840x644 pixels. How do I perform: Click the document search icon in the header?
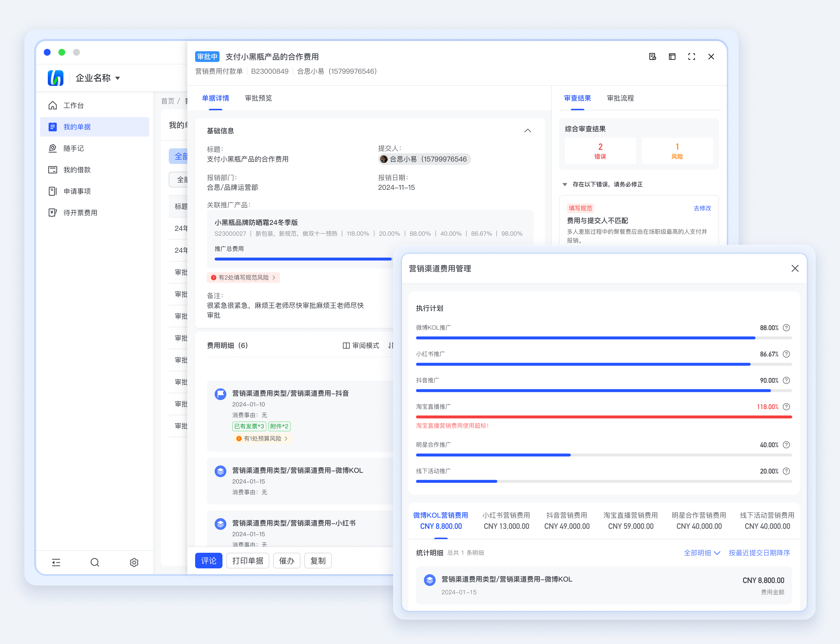point(652,57)
